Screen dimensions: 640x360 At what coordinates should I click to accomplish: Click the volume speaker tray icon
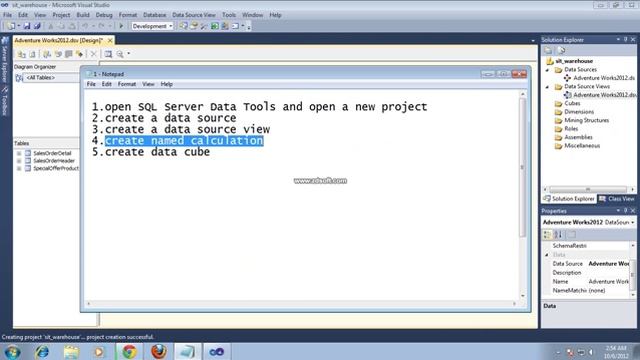[x=591, y=352]
